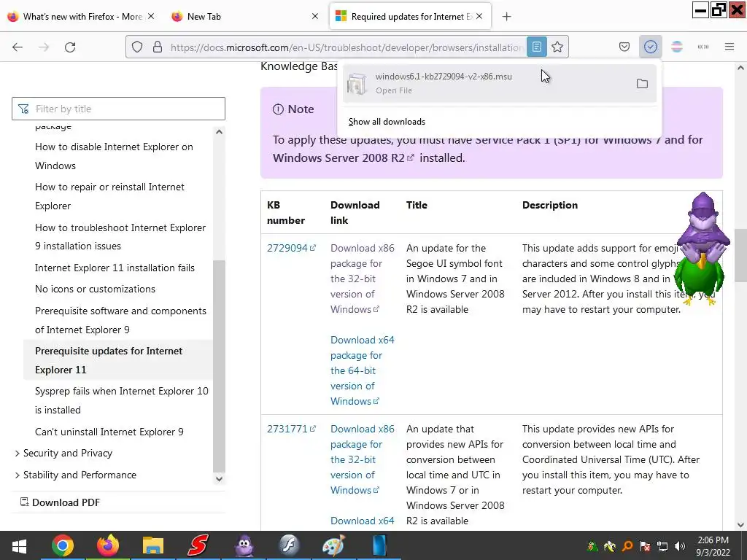This screenshot has height=560, width=747.
Task: Expand the Stability and Performance section
Action: [x=80, y=475]
